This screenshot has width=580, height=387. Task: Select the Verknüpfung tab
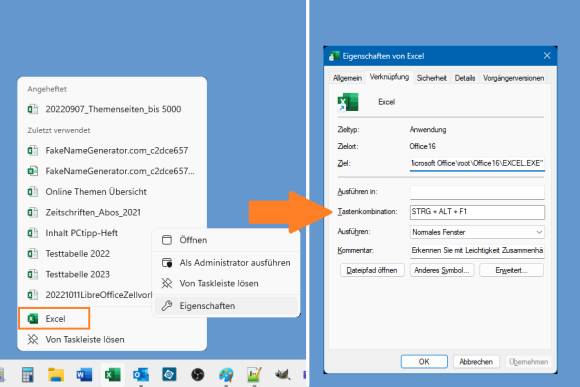(x=389, y=77)
